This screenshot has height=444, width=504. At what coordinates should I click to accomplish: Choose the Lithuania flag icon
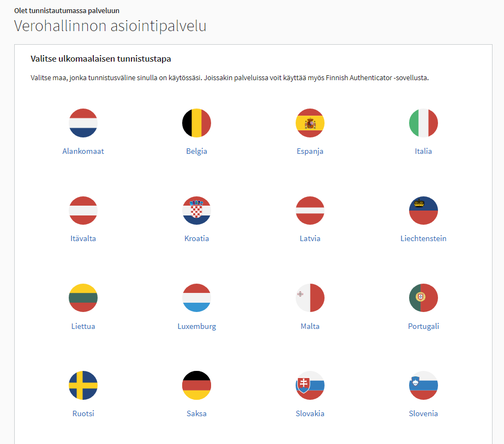pyautogui.click(x=83, y=298)
